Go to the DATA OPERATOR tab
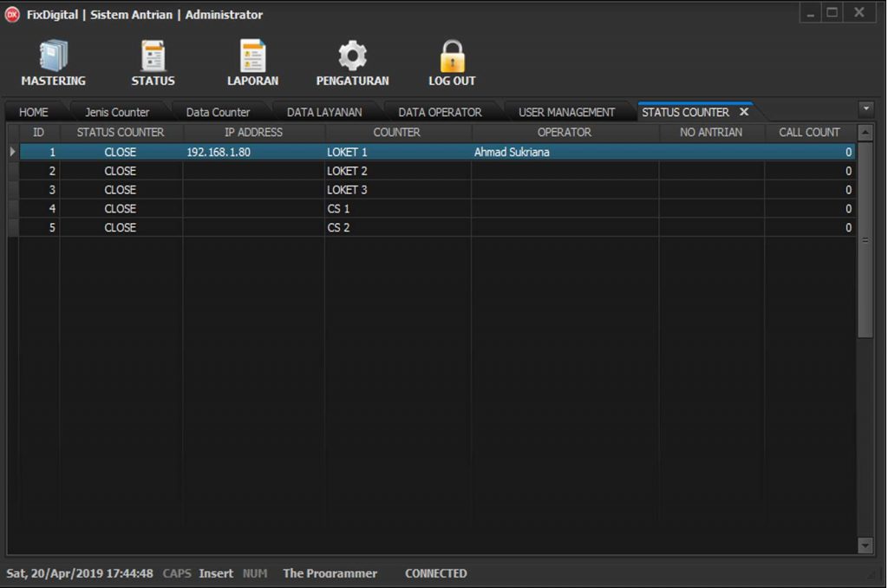Viewport: 888px width, 588px height. pyautogui.click(x=440, y=112)
